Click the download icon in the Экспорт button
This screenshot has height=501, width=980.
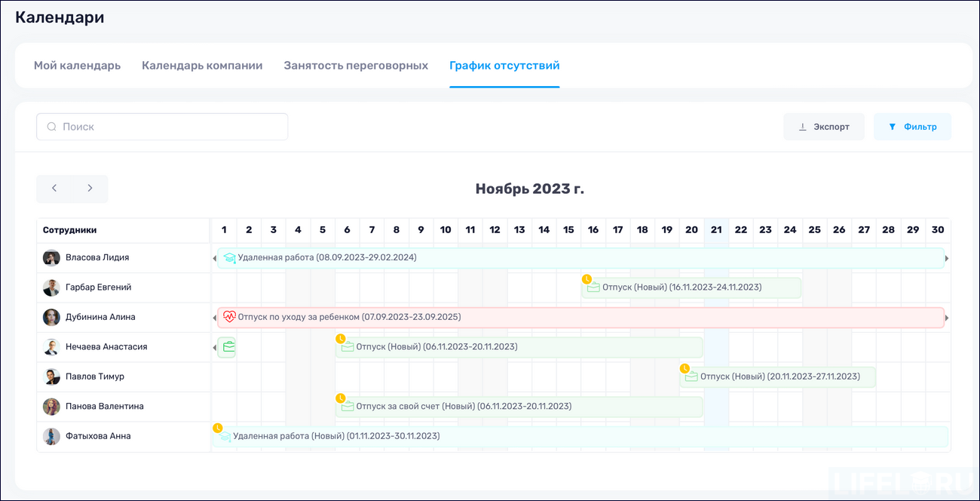[804, 126]
